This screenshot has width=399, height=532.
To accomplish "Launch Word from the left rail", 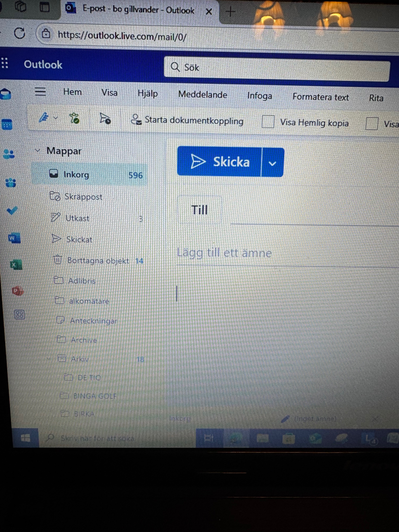I will [x=14, y=238].
